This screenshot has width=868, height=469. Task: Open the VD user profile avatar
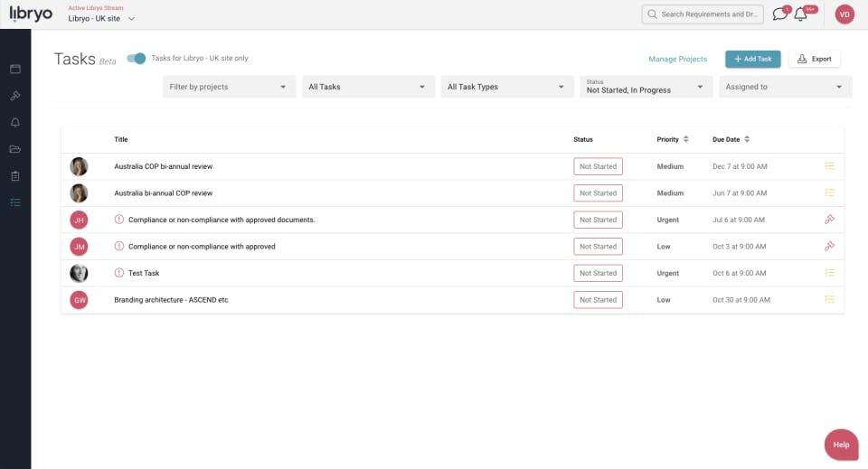pos(844,14)
